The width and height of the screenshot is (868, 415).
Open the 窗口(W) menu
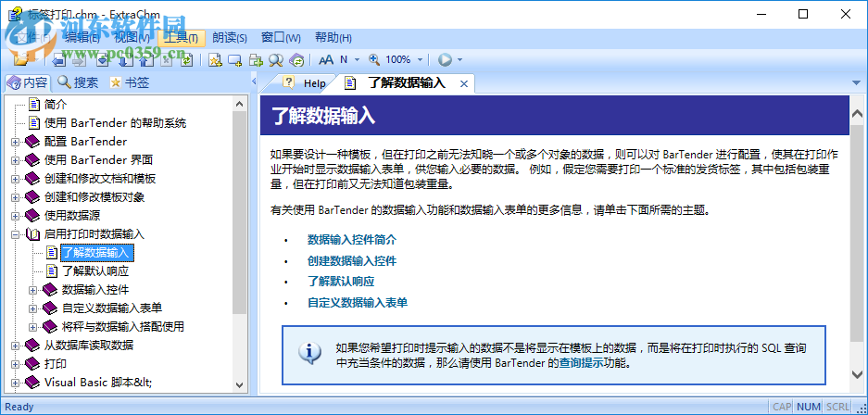tap(281, 38)
